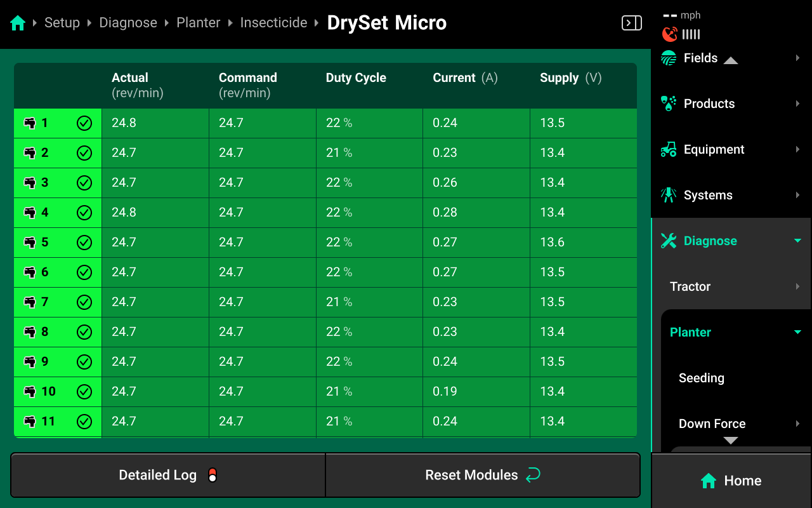Click Reset Modules button
The height and width of the screenshot is (508, 812).
(x=483, y=475)
